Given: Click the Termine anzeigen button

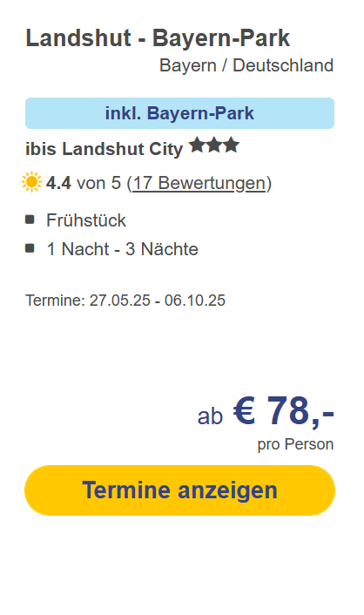Looking at the screenshot, I should [x=179, y=490].
